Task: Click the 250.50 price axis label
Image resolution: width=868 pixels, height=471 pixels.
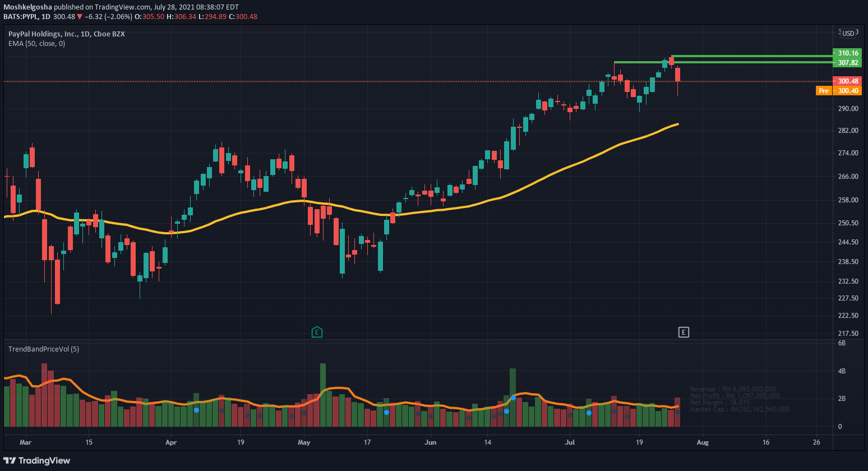Action: pos(848,223)
